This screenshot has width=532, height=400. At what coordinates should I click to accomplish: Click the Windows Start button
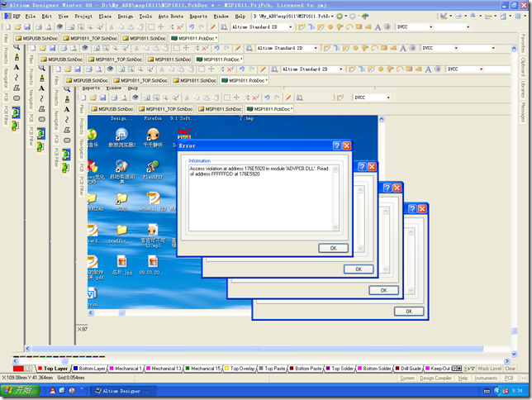[x=20, y=390]
